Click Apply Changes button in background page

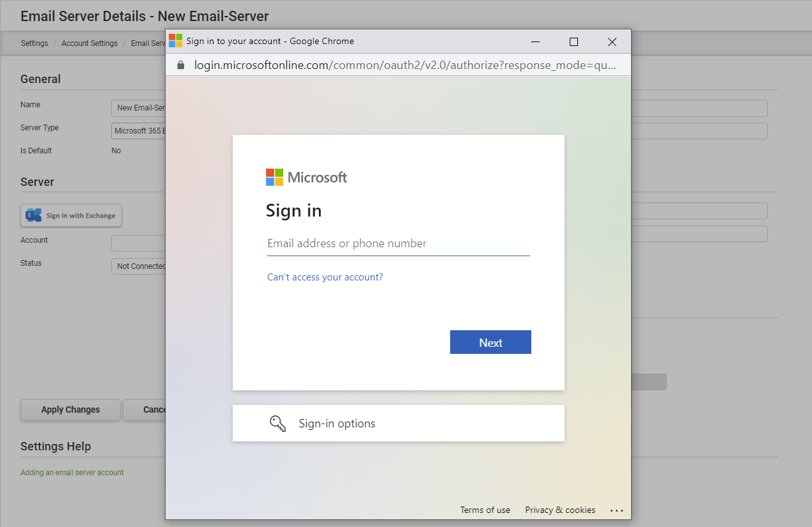click(70, 410)
